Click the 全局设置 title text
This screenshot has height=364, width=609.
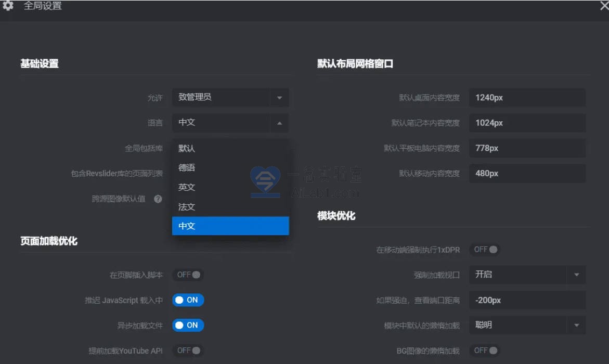pos(43,6)
